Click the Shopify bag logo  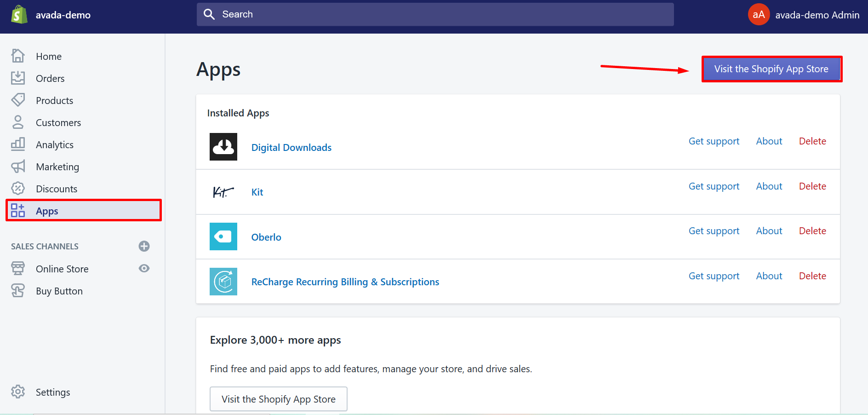(x=19, y=14)
